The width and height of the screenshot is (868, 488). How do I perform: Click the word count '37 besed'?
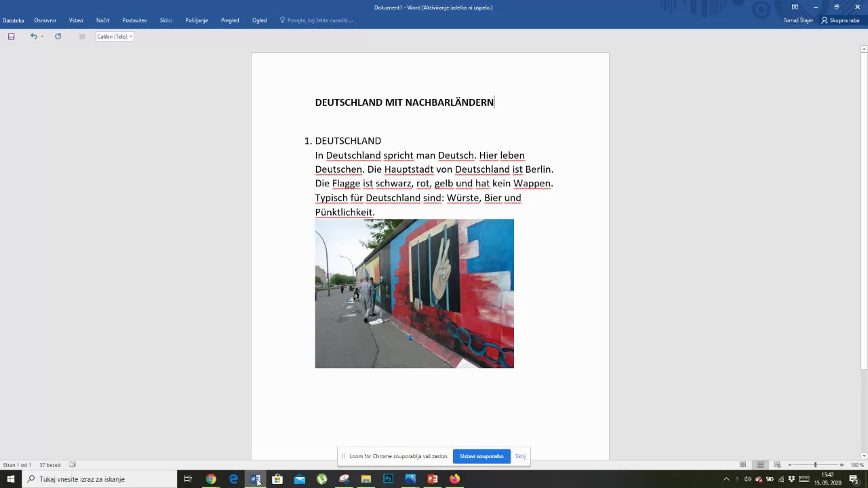tap(50, 465)
